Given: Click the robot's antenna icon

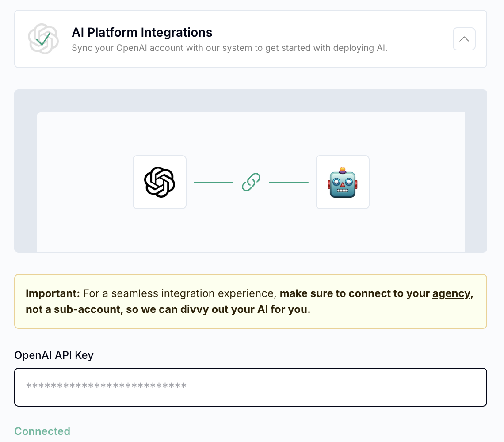Looking at the screenshot, I should point(342,170).
